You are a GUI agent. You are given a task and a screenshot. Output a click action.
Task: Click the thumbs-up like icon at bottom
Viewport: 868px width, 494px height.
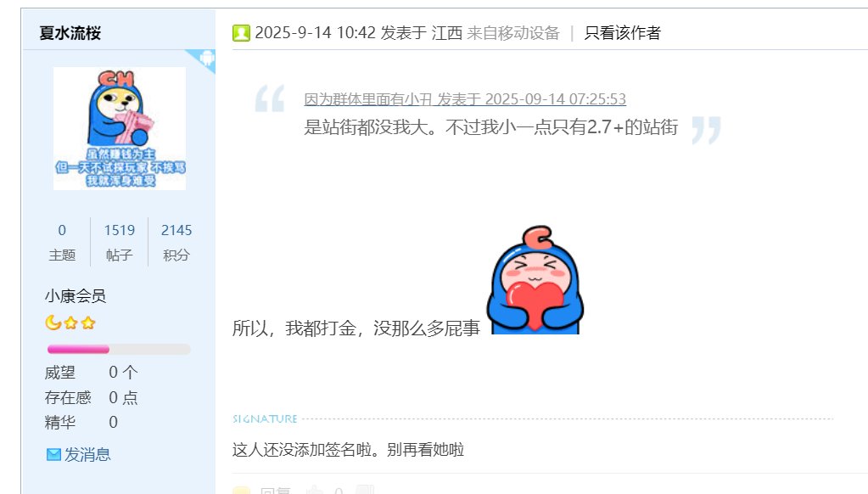(x=315, y=490)
